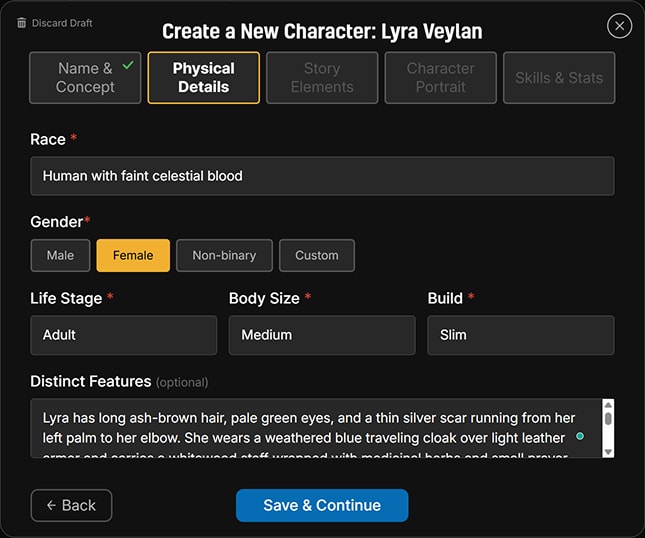
Task: Open the Build dropdown showing Slim
Action: [x=521, y=335]
